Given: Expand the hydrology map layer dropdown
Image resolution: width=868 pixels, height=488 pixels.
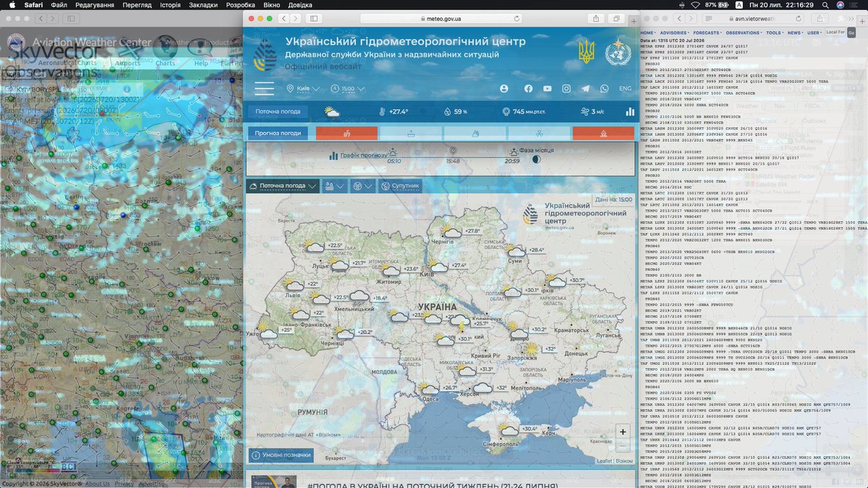Looking at the screenshot, I should coord(334,186).
